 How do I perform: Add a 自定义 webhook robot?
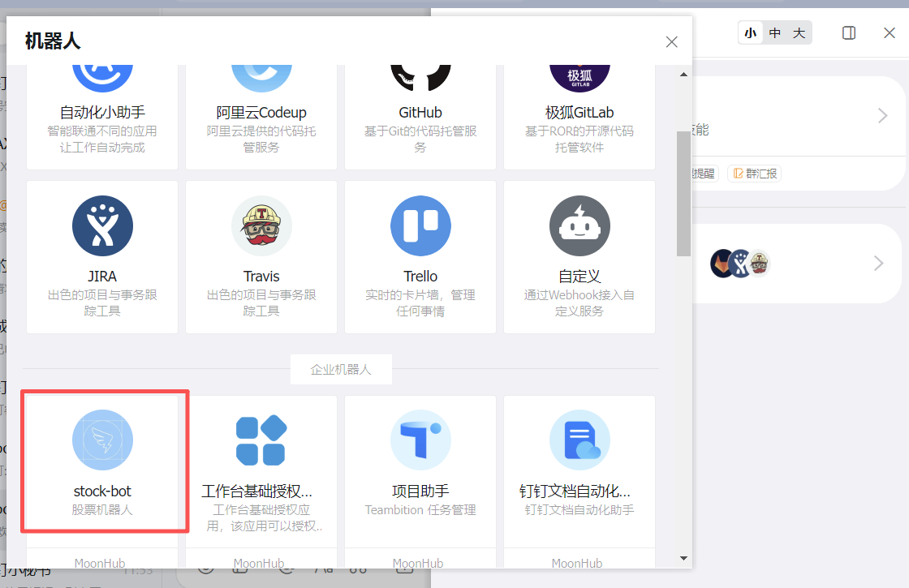click(579, 257)
